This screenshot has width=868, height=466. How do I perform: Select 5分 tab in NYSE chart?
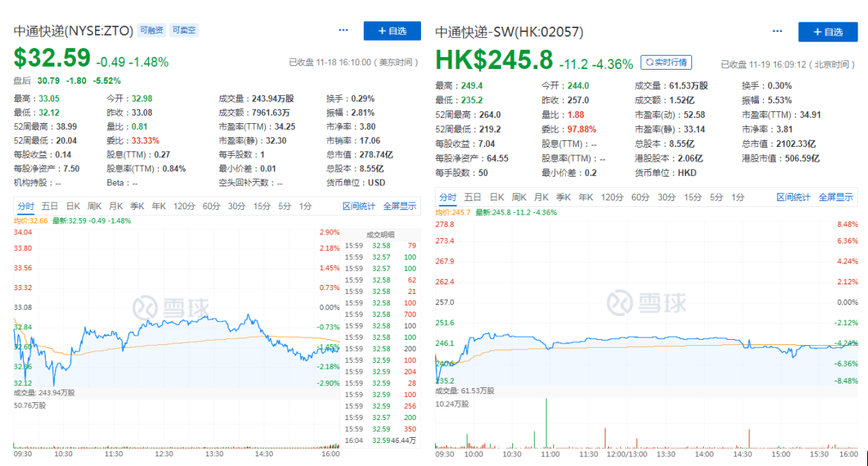tap(284, 206)
